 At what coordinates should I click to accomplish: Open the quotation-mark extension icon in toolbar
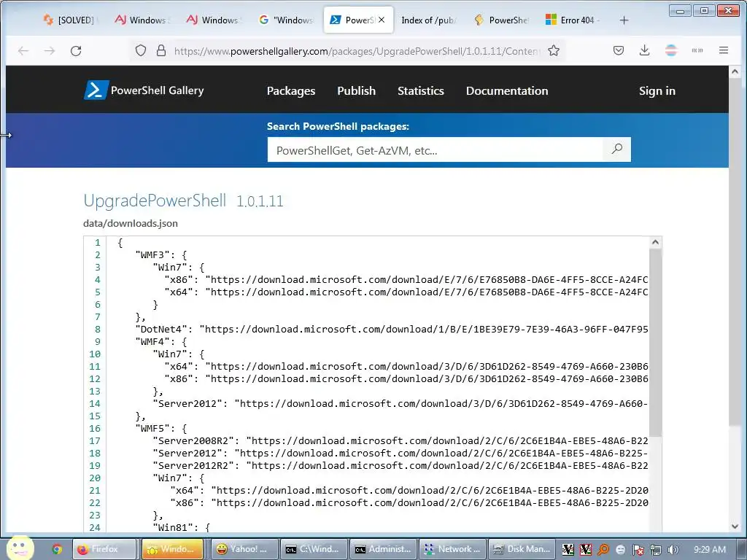click(697, 50)
